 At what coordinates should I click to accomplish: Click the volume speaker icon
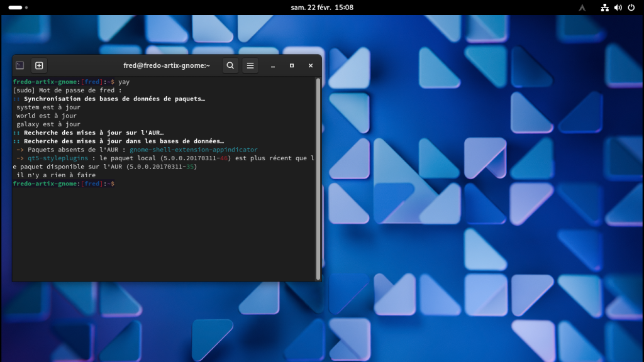point(618,8)
